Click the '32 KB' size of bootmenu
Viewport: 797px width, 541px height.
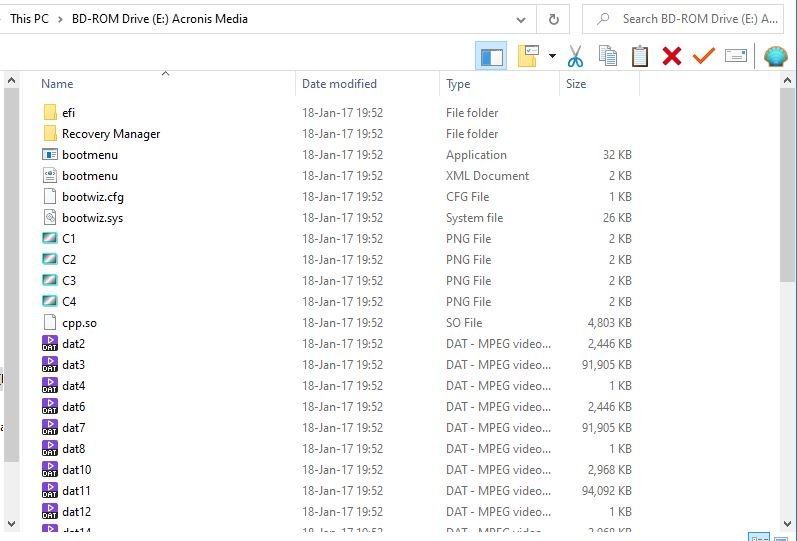(x=617, y=155)
